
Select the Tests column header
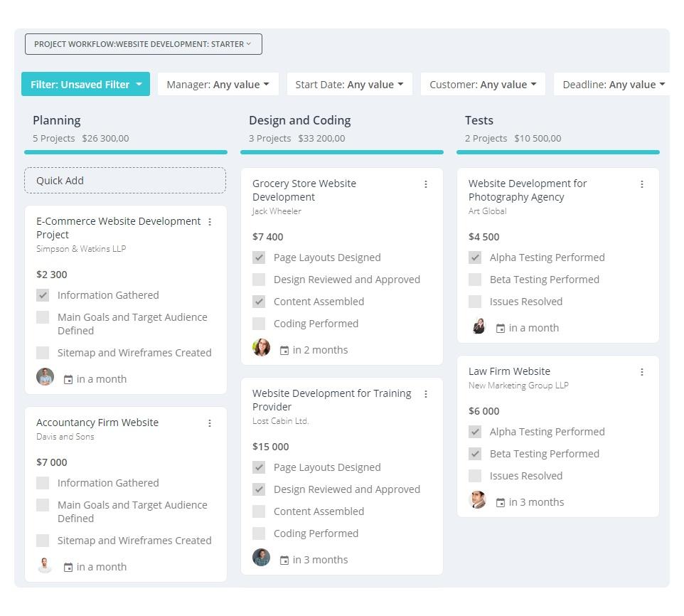[479, 120]
